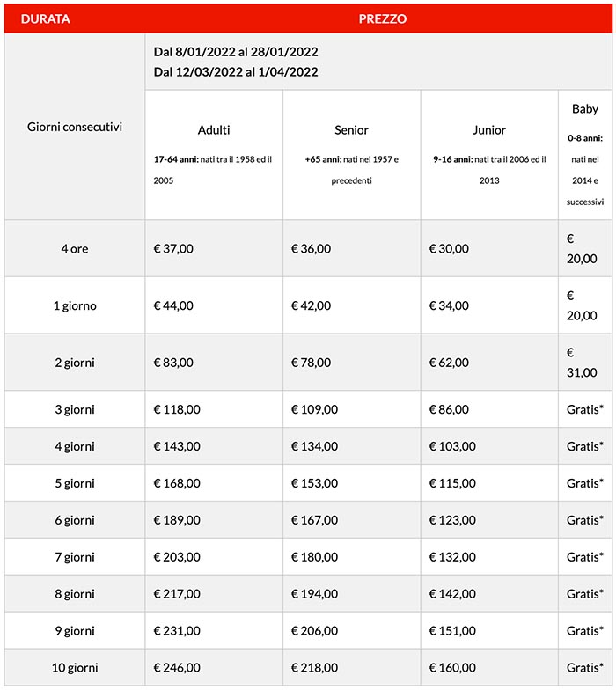Select the date range 12/03/2022 to 1/04/2022
Viewport: 616px width, 690px height.
tap(235, 72)
